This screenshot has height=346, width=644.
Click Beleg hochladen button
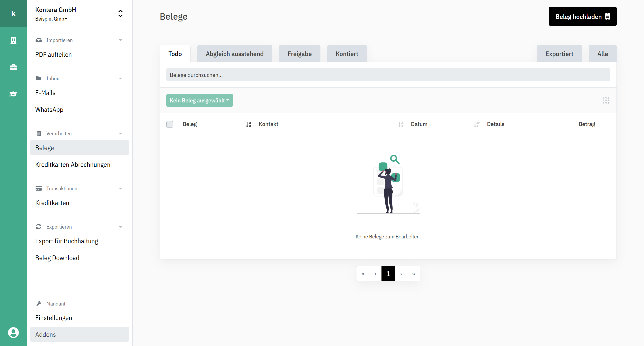click(x=582, y=17)
